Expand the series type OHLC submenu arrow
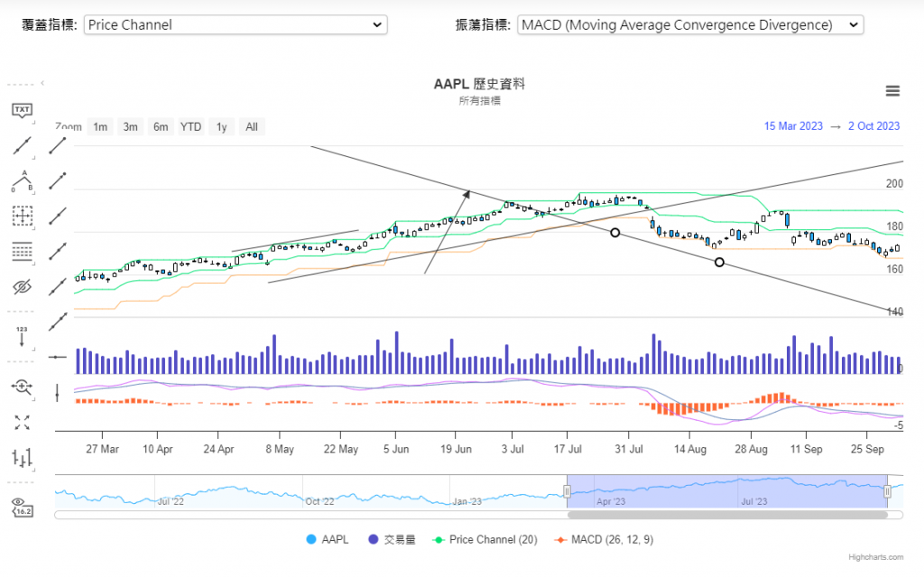 coord(34,470)
